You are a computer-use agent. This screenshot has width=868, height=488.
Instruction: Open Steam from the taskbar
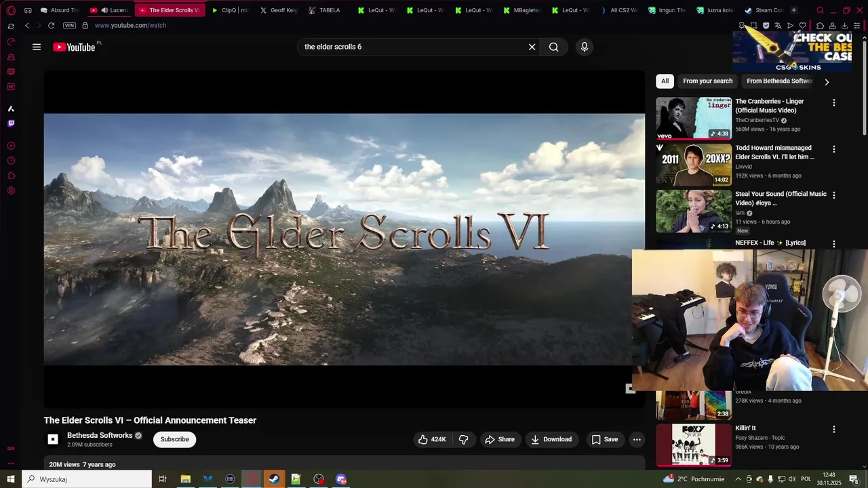pyautogui.click(x=274, y=479)
